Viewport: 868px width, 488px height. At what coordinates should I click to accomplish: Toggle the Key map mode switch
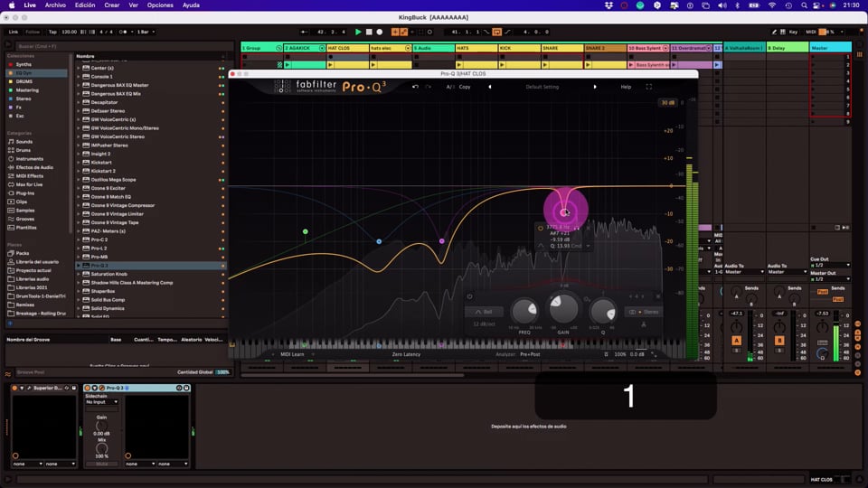(x=793, y=33)
